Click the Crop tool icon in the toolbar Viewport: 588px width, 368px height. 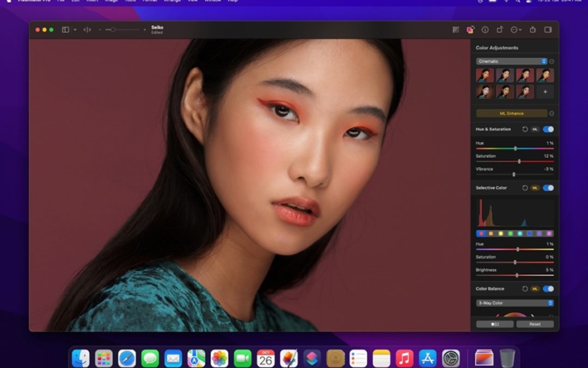[x=500, y=29]
